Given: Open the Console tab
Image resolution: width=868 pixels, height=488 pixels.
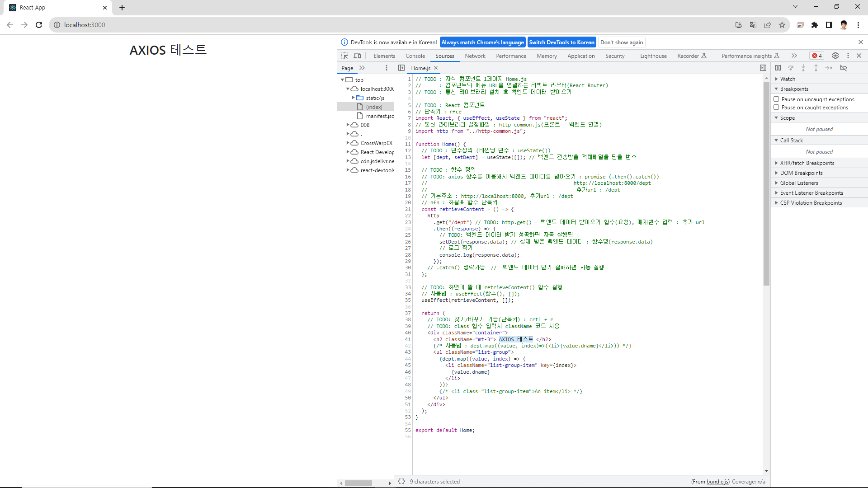Looking at the screenshot, I should pyautogui.click(x=415, y=56).
